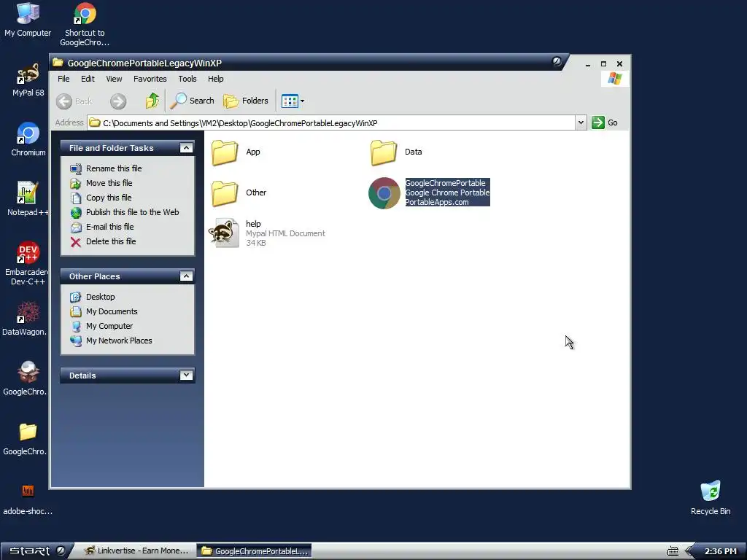The height and width of the screenshot is (560, 747).
Task: Open the Start menu
Action: (x=29, y=551)
